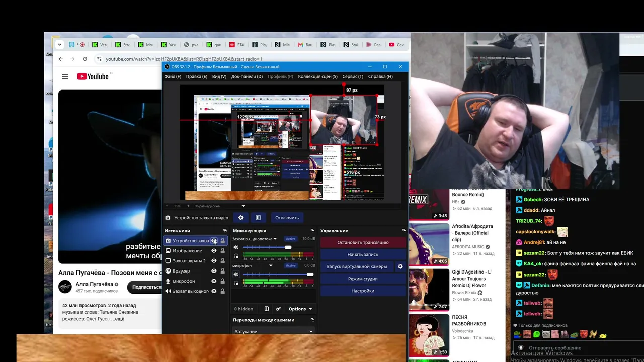
Task: Reload the YouTube page in Chrome
Action: tap(85, 59)
